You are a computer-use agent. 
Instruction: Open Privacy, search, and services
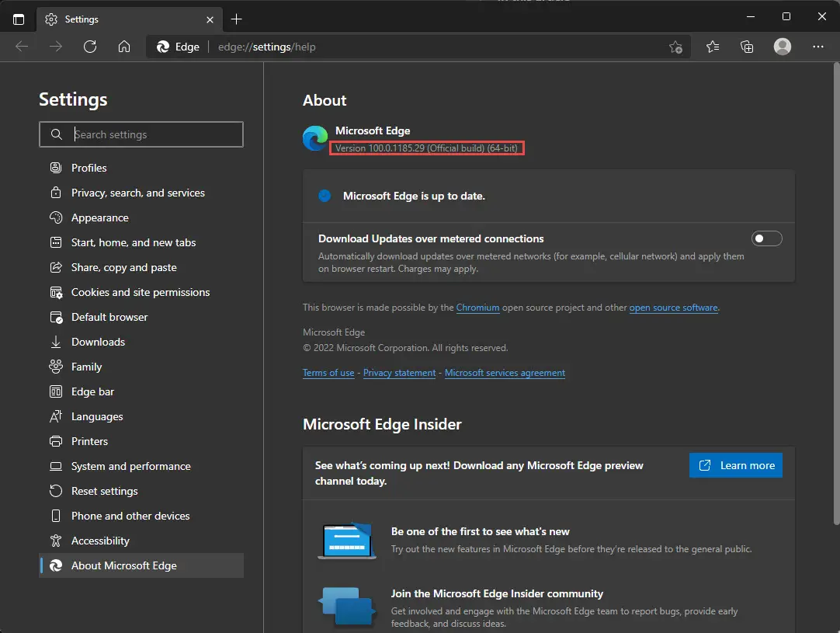tap(141, 193)
